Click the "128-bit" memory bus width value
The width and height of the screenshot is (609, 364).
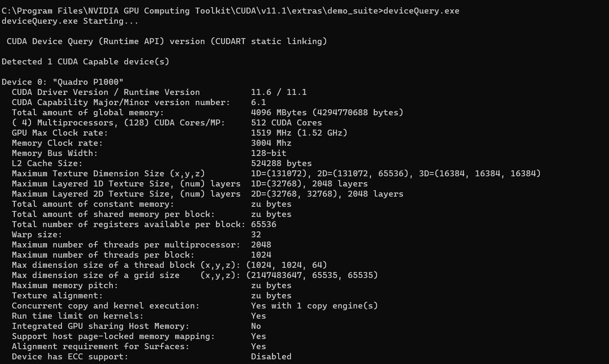pyautogui.click(x=268, y=153)
